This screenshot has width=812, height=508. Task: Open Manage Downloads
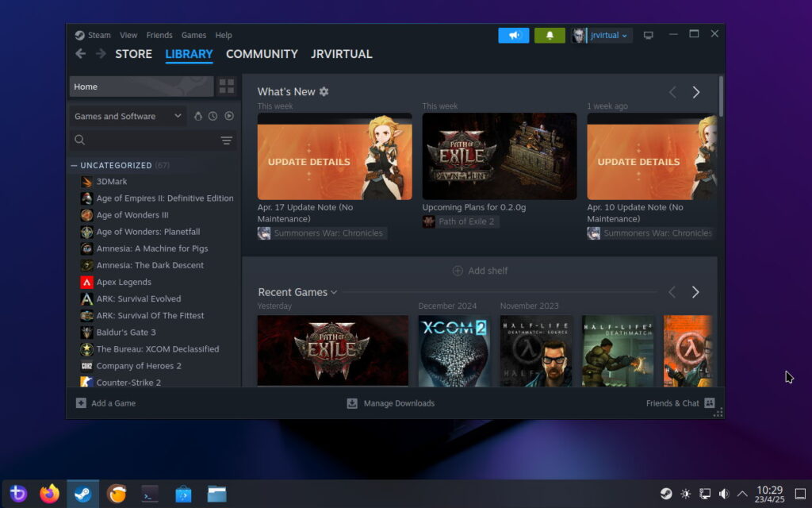pyautogui.click(x=390, y=403)
